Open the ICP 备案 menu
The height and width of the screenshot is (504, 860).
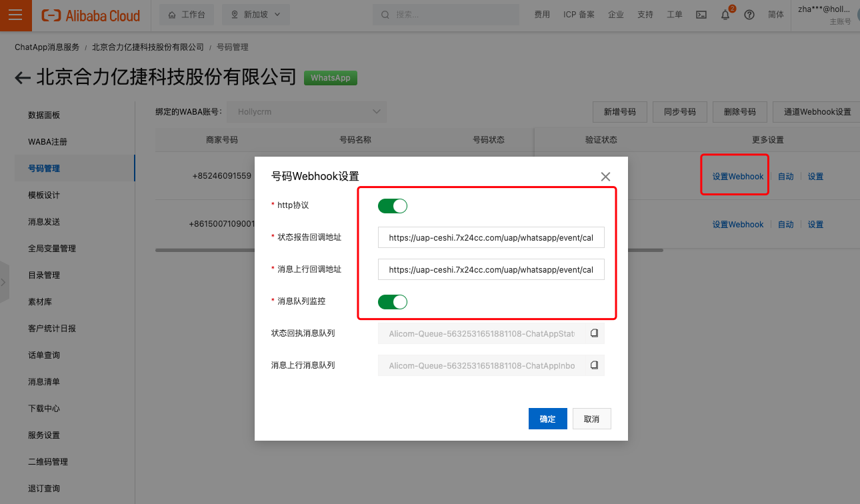click(x=579, y=15)
